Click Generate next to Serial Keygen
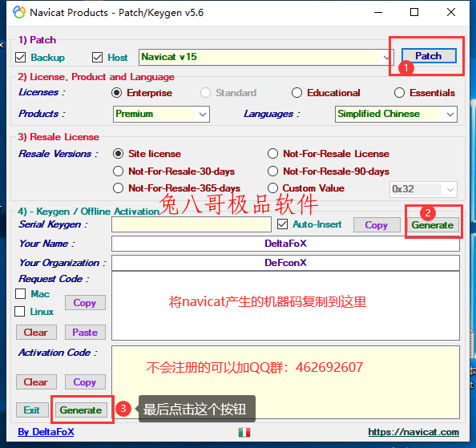This screenshot has width=476, height=448. coord(432,225)
